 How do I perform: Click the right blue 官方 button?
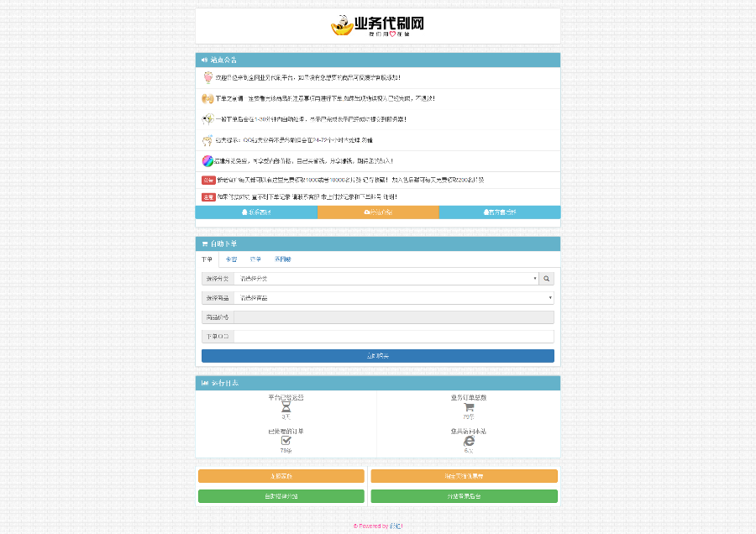click(500, 212)
